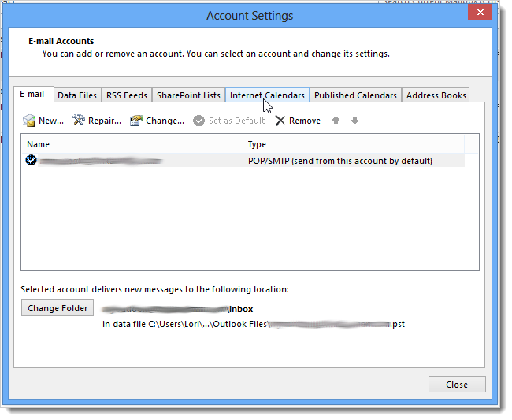Click the New... text label
The width and height of the screenshot is (512, 420).
coord(51,121)
